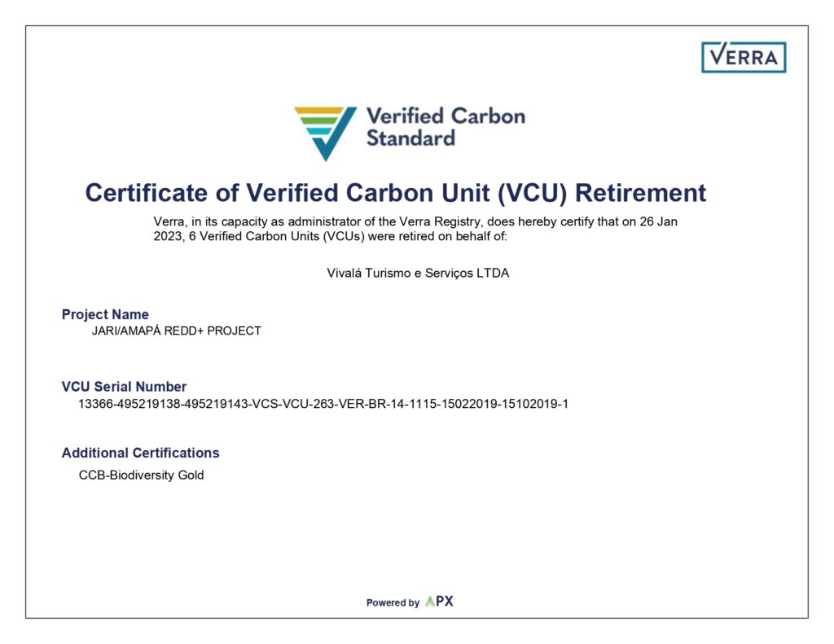834x644 pixels.
Task: Select the beneficiary name Vivalá Turismo e Serviços LTDA
Action: (x=418, y=273)
